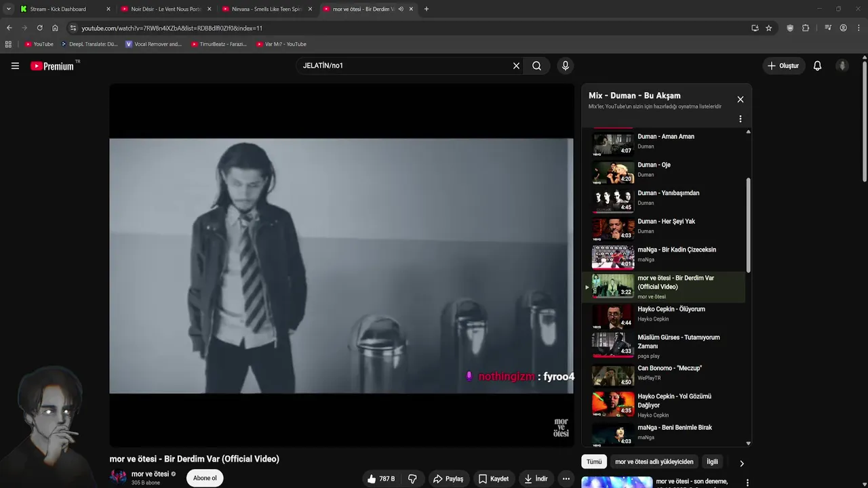The height and width of the screenshot is (488, 868).
Task: Open mor ve ötesi channel avatar
Action: click(x=118, y=477)
